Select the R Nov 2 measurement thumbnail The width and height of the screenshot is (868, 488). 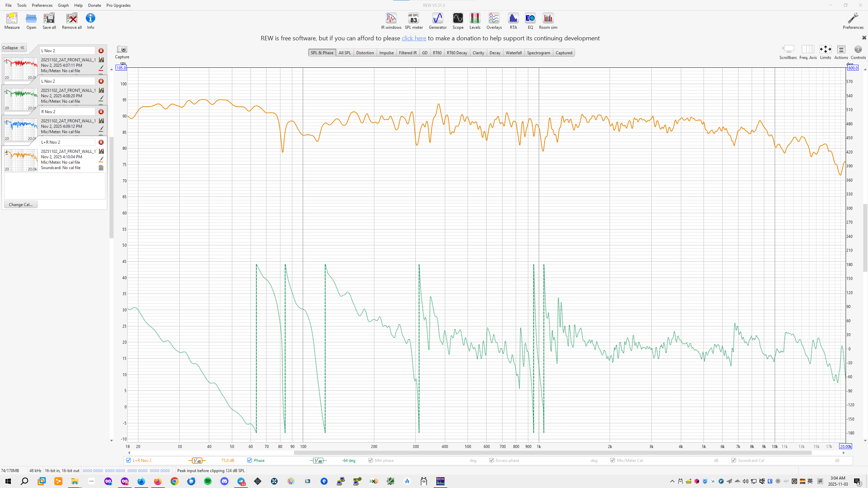coord(21,129)
